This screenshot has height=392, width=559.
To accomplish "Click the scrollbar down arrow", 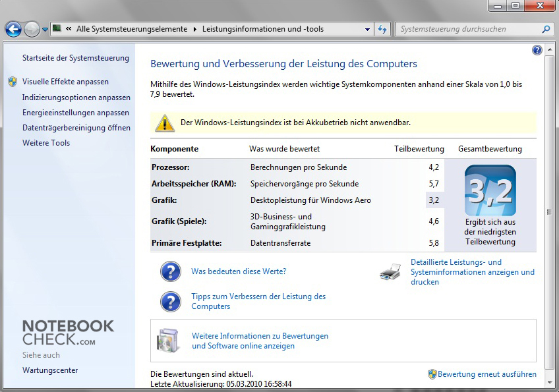I will [x=549, y=383].
